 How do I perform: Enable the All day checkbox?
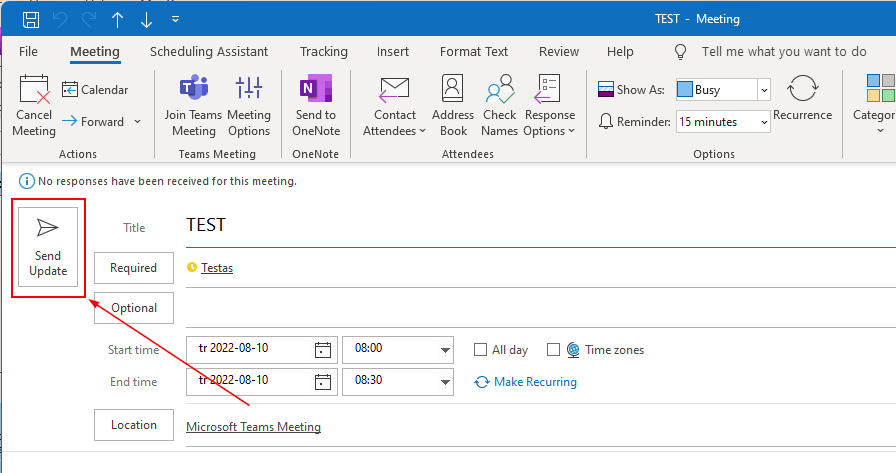[x=481, y=350]
